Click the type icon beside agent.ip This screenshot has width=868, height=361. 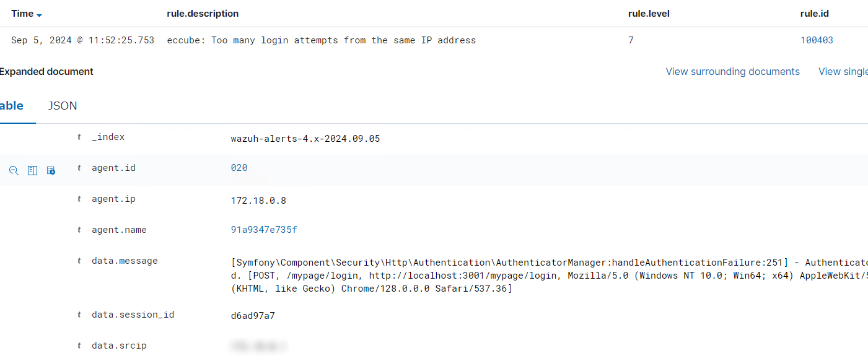coord(79,199)
